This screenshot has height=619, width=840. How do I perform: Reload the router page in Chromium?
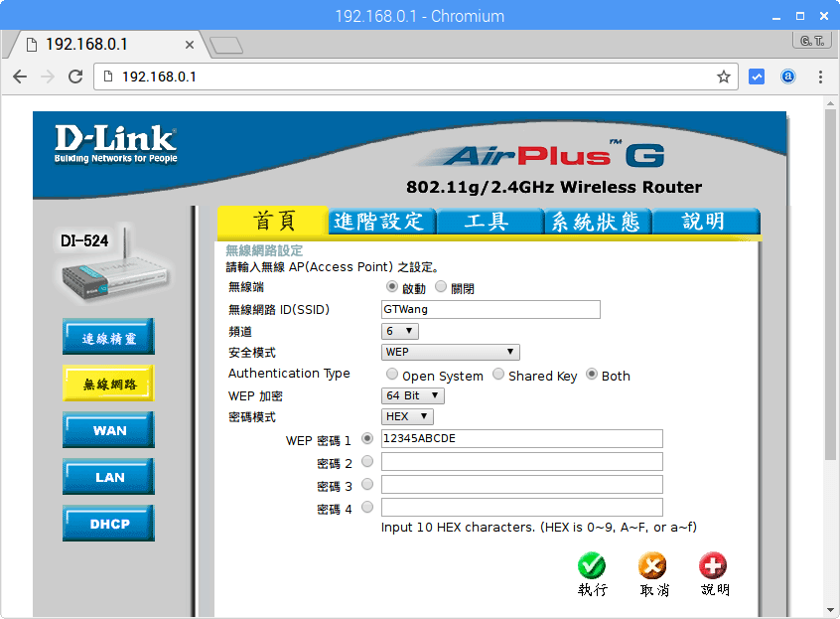[74, 77]
